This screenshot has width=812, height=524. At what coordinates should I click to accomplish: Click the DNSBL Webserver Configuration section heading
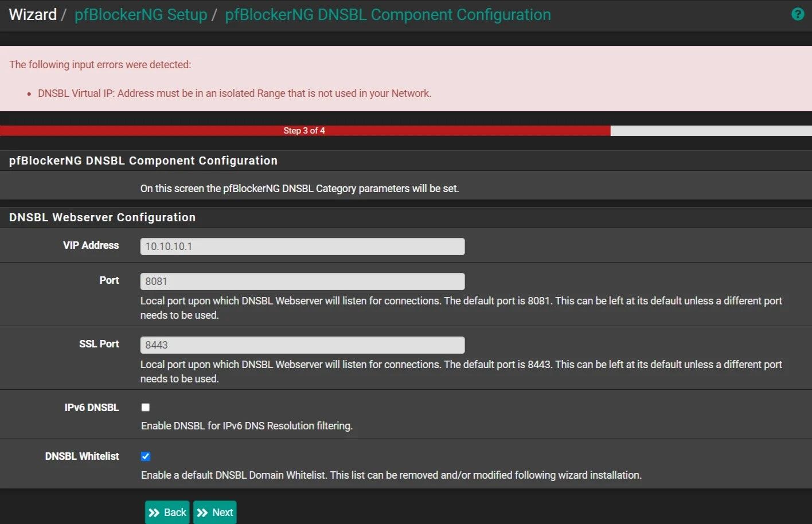103,217
